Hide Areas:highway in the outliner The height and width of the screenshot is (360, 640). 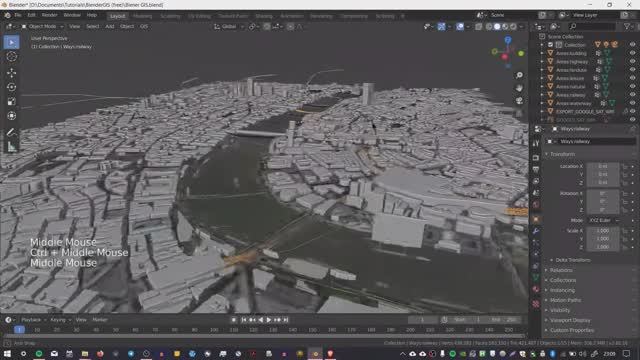[x=632, y=62]
